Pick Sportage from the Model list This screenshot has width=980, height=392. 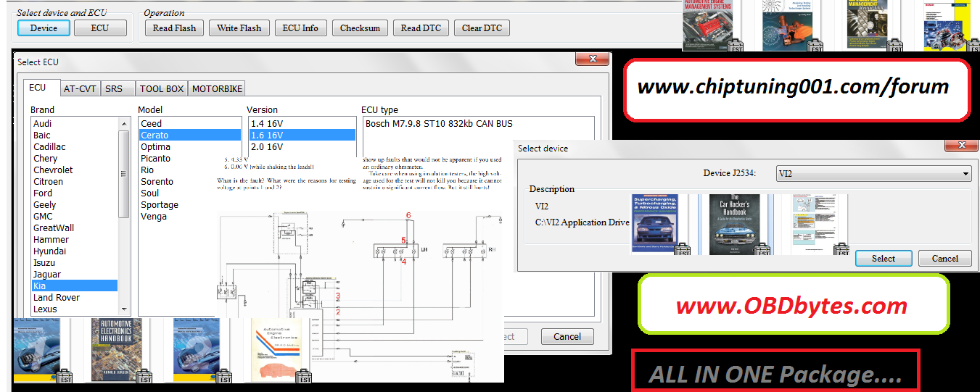pos(160,205)
